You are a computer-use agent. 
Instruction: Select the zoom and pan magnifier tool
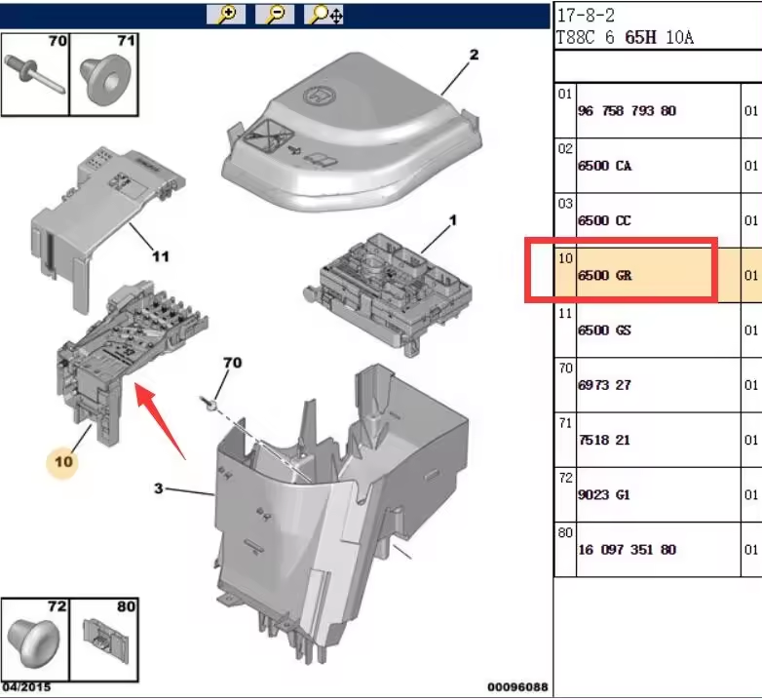324,14
